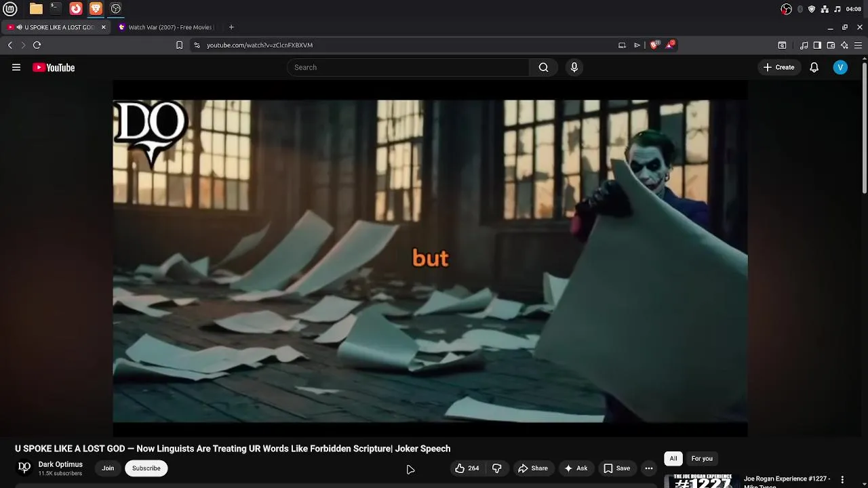Open the music note tray icon

837,9
